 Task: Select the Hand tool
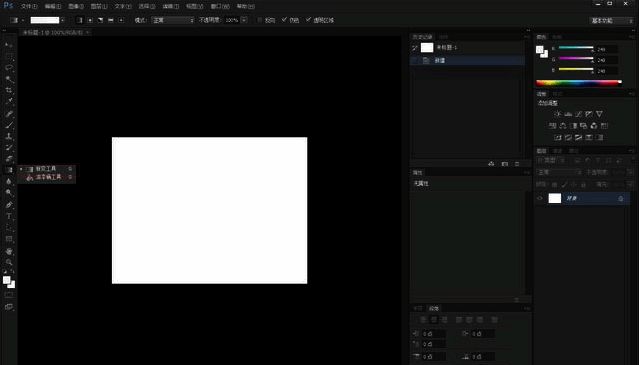point(9,251)
